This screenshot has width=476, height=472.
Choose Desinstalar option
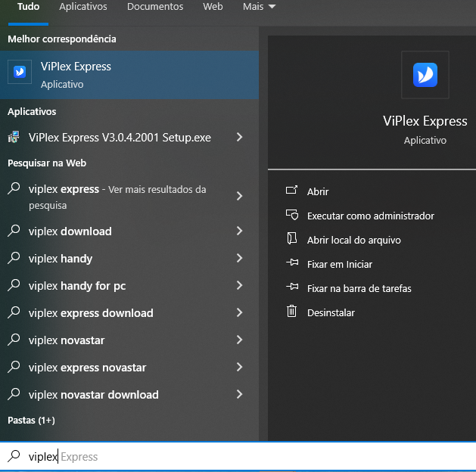tap(331, 312)
